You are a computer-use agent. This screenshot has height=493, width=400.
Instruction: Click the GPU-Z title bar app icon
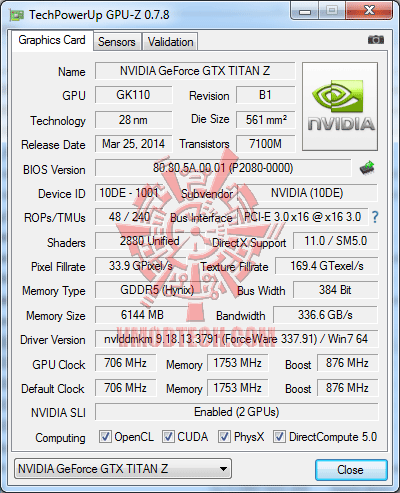tap(17, 15)
